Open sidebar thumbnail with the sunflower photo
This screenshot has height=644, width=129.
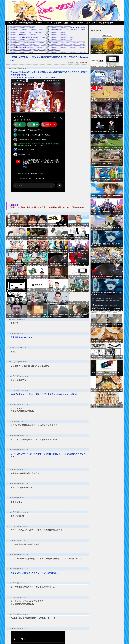tap(106, 46)
